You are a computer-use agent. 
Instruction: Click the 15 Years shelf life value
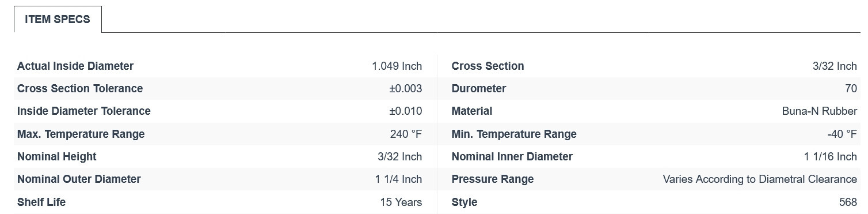coord(401,202)
